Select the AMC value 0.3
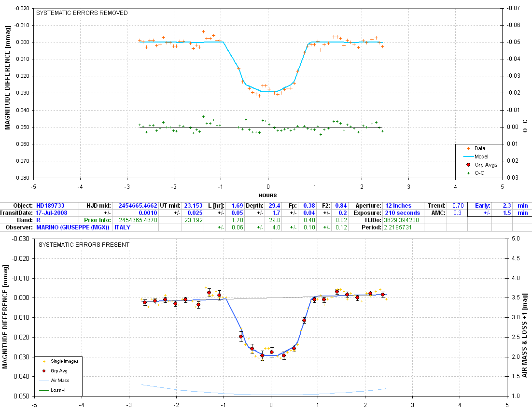Screen dimensions: 532x411 457,213
